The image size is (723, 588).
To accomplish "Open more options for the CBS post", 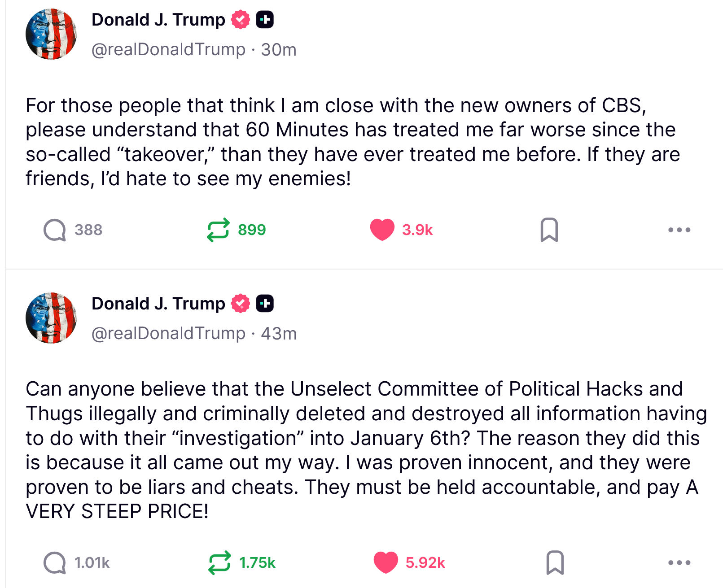I will [679, 230].
